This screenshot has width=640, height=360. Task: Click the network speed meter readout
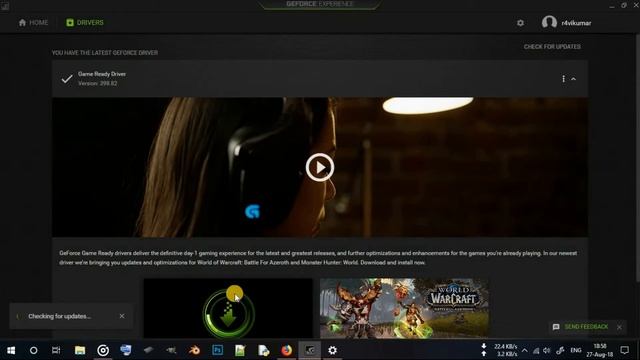point(500,350)
